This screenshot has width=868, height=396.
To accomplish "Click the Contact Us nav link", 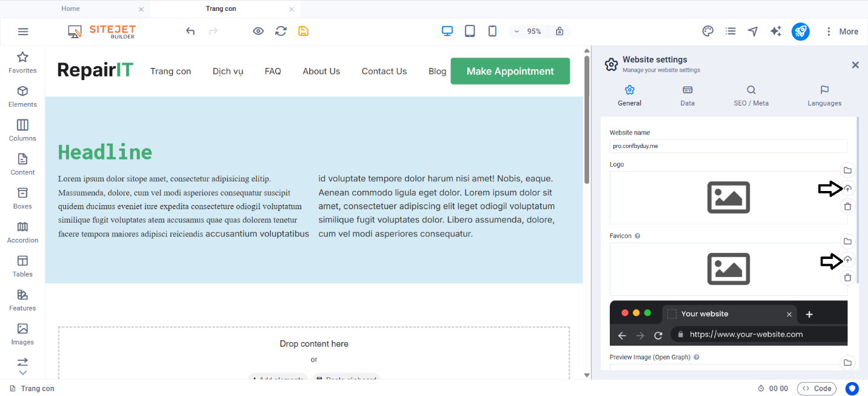I will [384, 71].
